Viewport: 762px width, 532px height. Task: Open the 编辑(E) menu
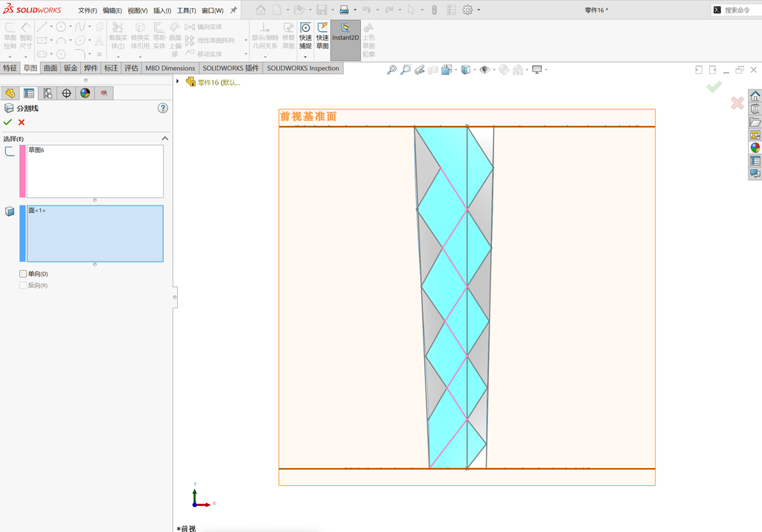coord(112,10)
